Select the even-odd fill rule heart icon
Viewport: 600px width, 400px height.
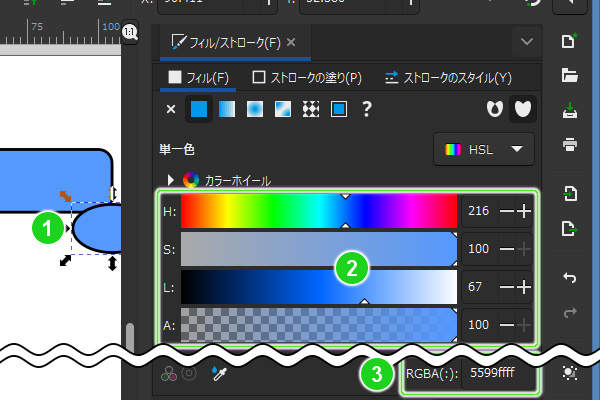pos(495,109)
